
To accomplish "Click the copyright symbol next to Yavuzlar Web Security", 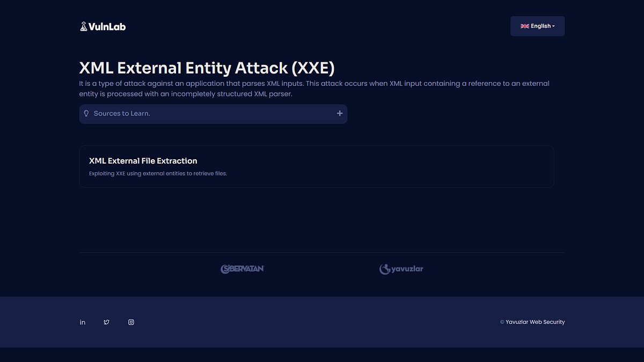I will click(502, 322).
